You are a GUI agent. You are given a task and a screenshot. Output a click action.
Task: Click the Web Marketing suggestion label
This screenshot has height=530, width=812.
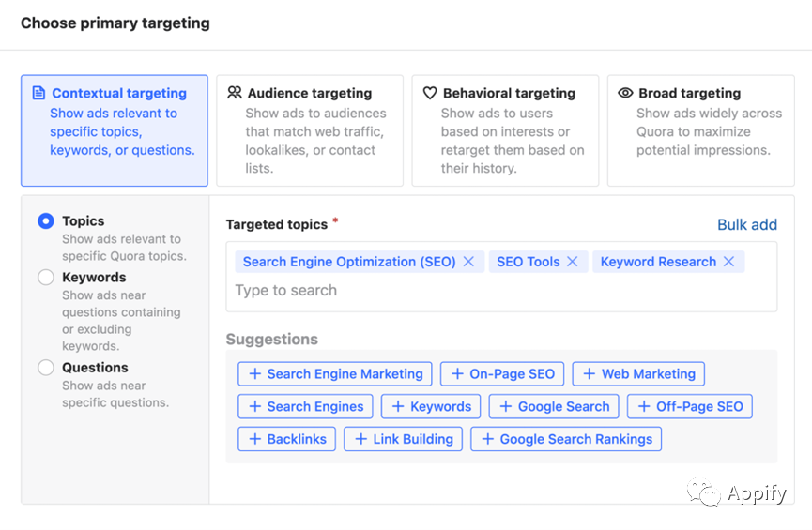(x=649, y=373)
